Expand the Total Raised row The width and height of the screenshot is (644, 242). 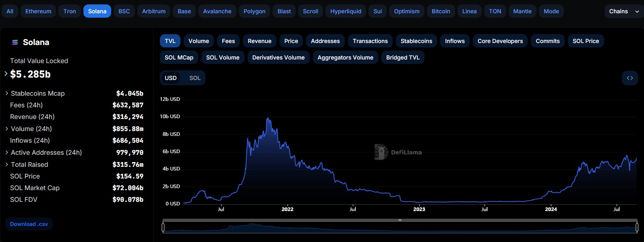pyautogui.click(x=7, y=164)
